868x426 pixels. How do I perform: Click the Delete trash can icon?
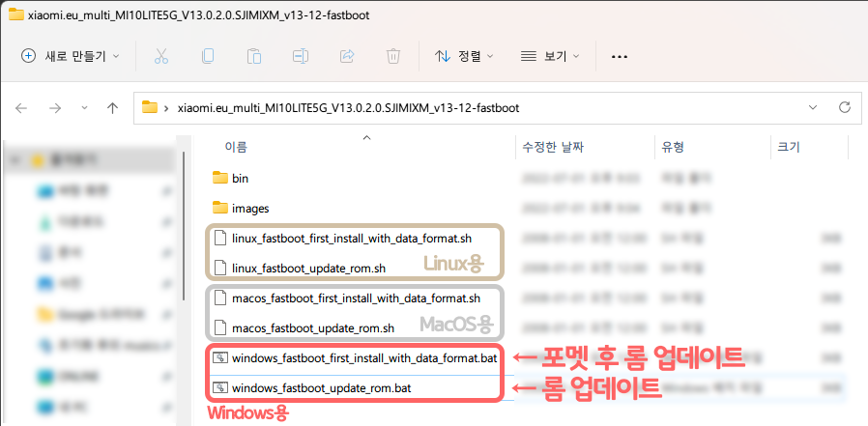(393, 56)
